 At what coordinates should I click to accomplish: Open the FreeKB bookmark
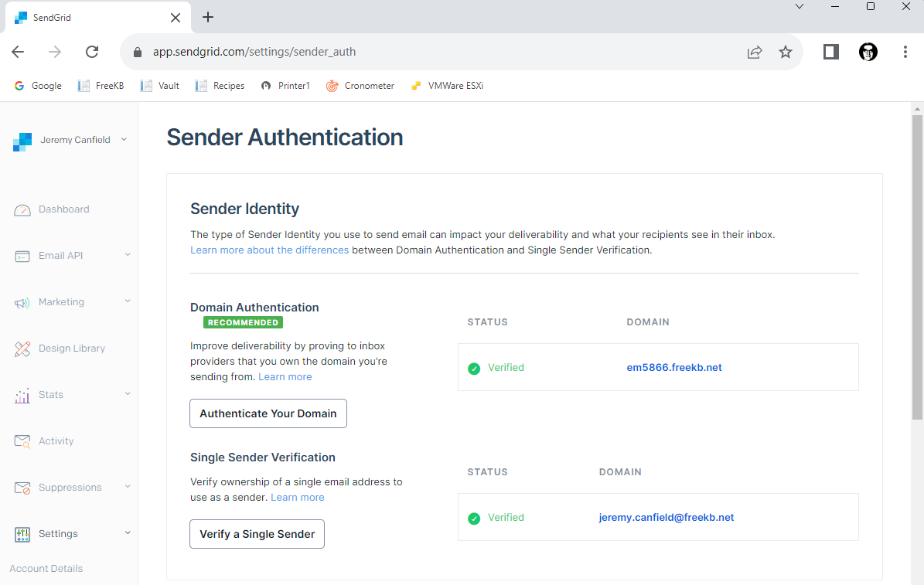pos(101,86)
